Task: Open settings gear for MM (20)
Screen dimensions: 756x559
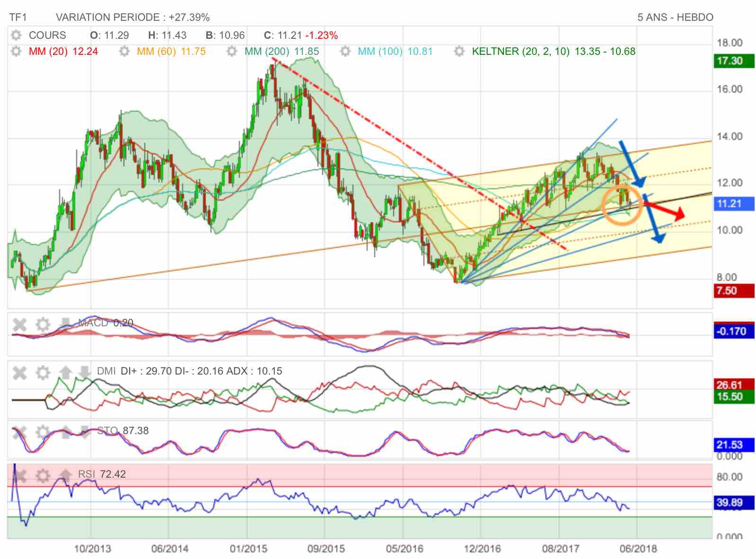Action: click(16, 52)
